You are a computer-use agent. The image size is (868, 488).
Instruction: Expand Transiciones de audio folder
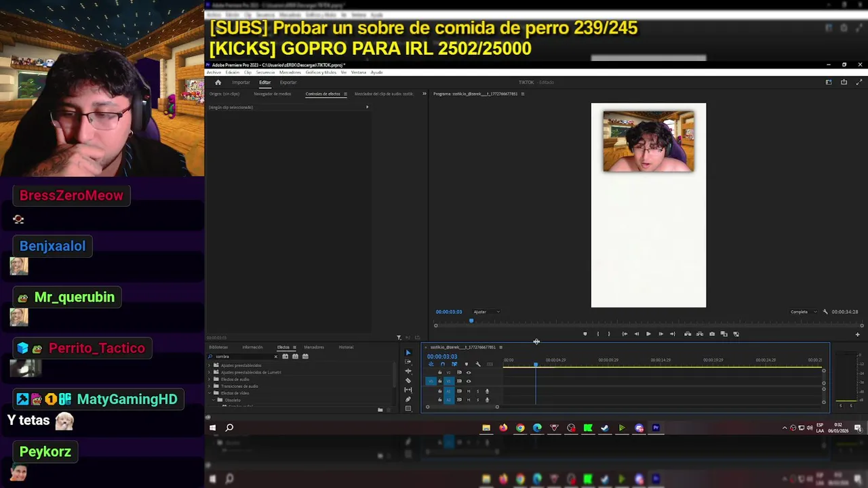tap(209, 386)
